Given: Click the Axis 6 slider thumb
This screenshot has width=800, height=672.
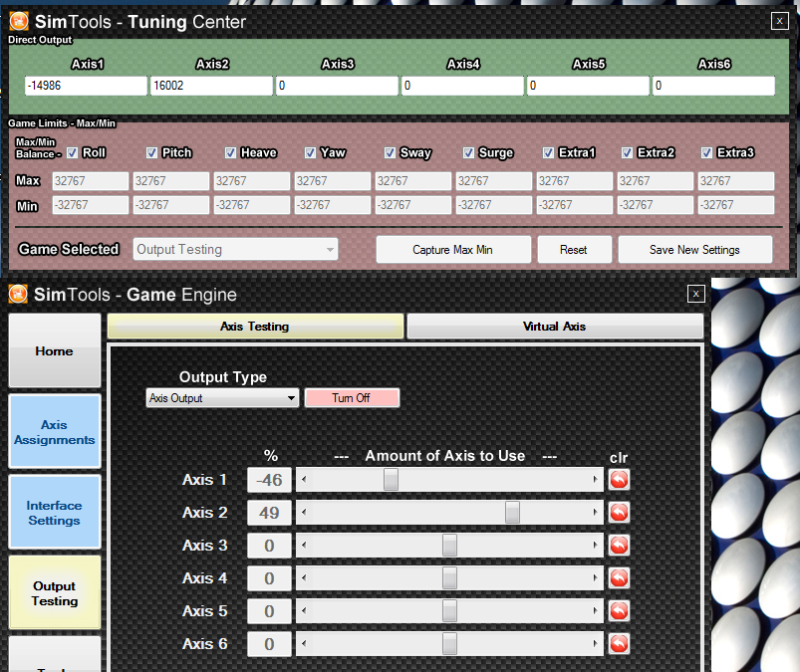Looking at the screenshot, I should (449, 644).
